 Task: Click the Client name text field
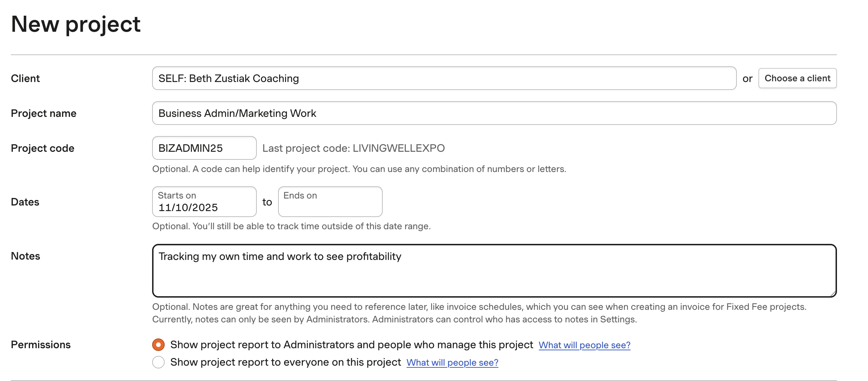(444, 79)
